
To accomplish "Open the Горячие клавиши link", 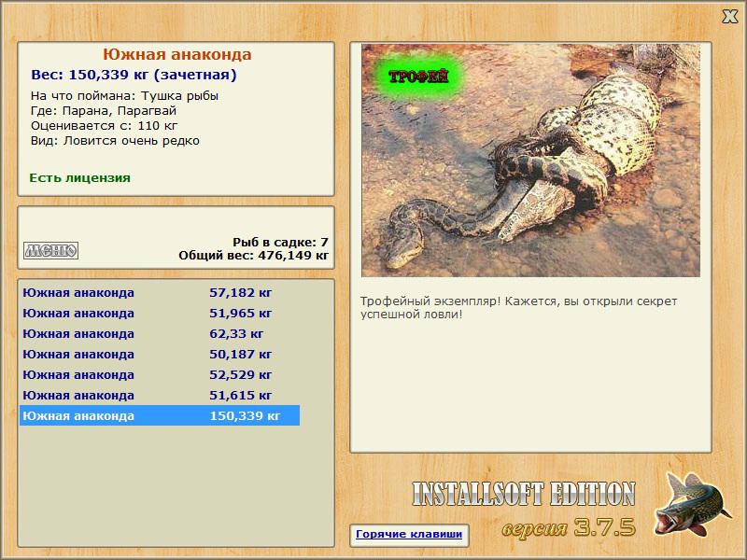I will (409, 534).
